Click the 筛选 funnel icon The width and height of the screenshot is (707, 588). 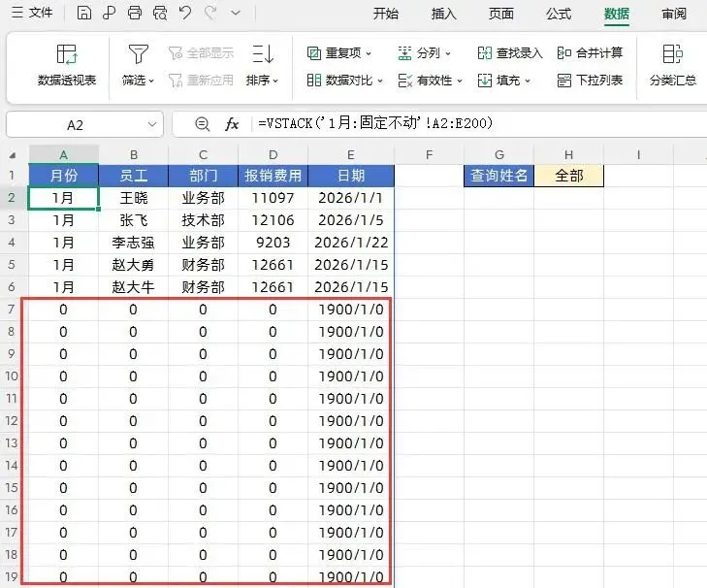click(138, 54)
